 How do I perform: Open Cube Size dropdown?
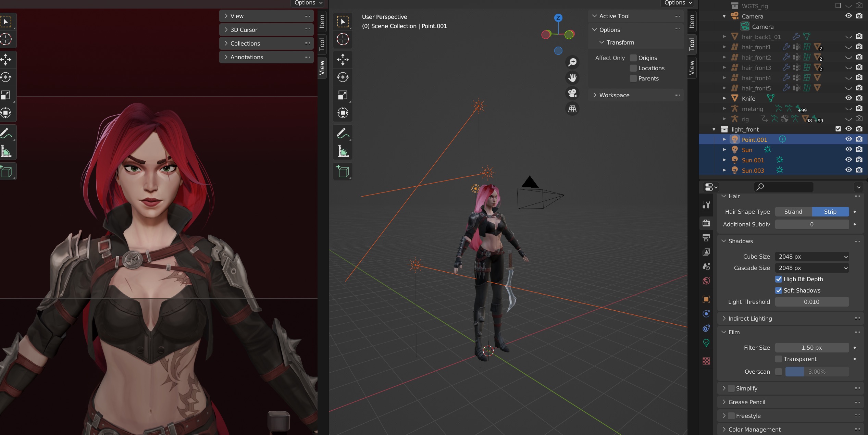(811, 257)
